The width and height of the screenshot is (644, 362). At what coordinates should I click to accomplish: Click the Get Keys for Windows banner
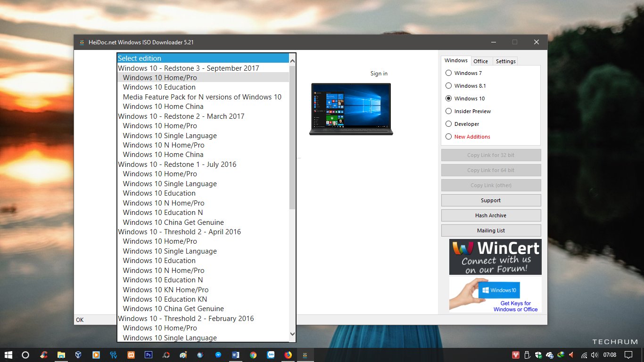[x=495, y=294]
